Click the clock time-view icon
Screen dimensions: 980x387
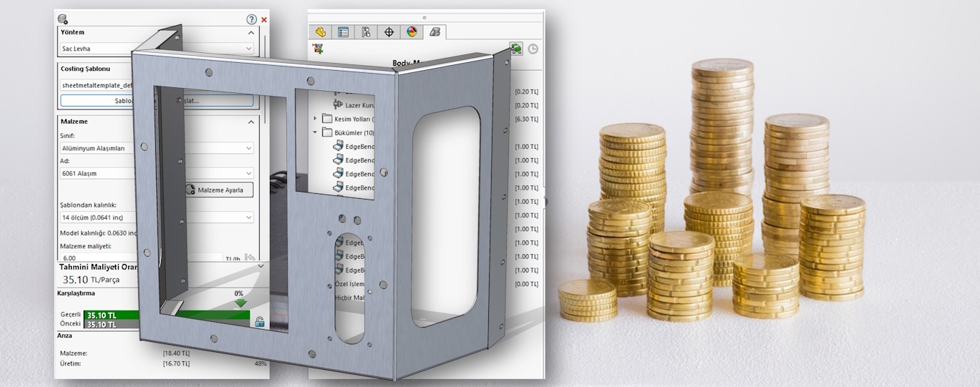(x=533, y=49)
